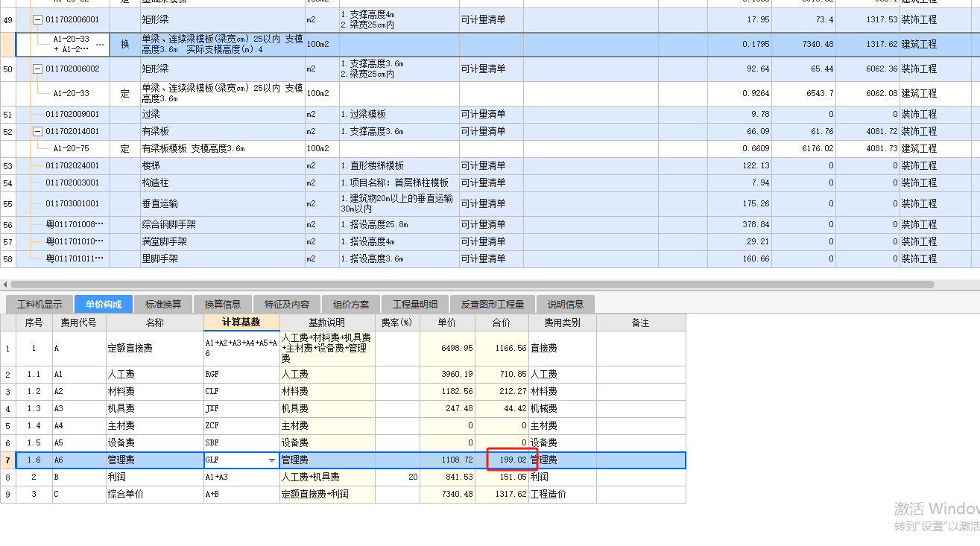Open the 工程量明细 tab
The image size is (980, 546).
[414, 304]
